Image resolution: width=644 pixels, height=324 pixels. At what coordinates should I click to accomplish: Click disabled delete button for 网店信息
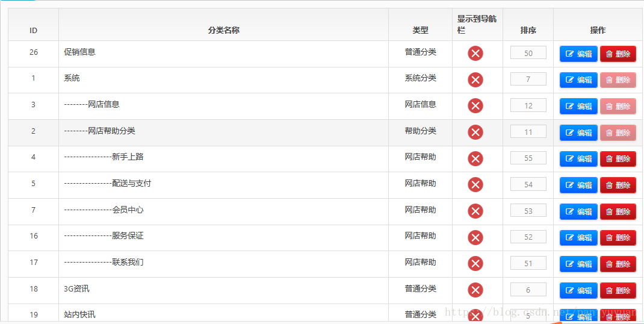(618, 107)
